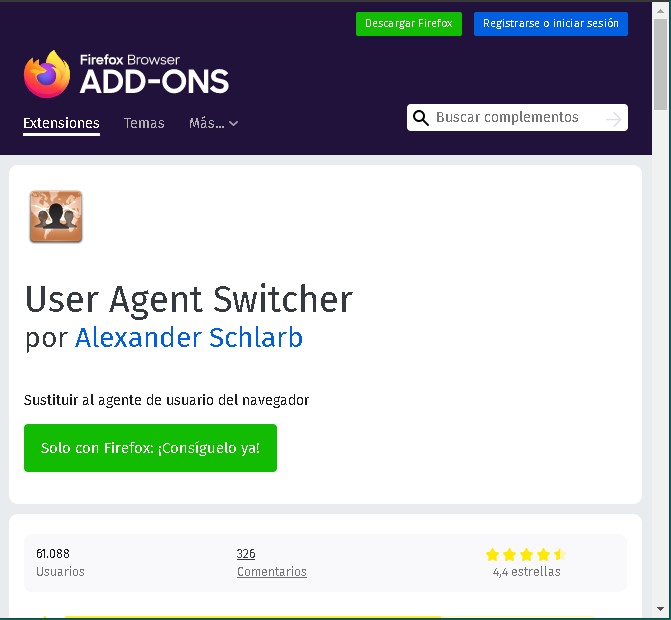
Task: Click the star rating icons
Action: click(x=526, y=555)
